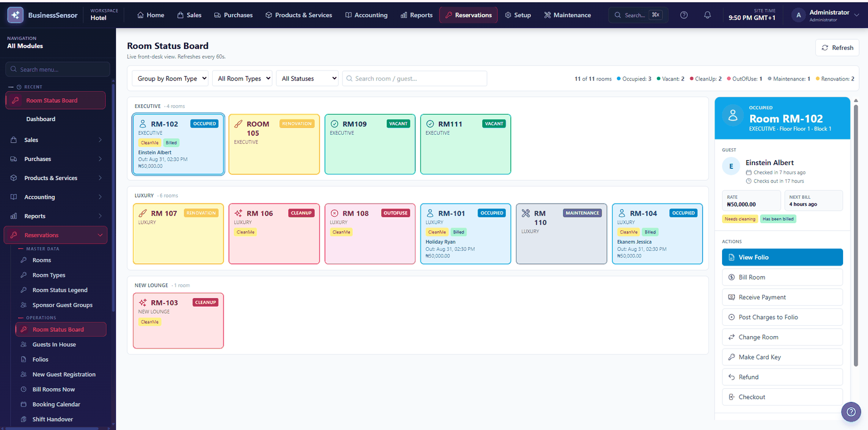Click the Change Room action
The height and width of the screenshot is (430, 868).
pos(782,337)
